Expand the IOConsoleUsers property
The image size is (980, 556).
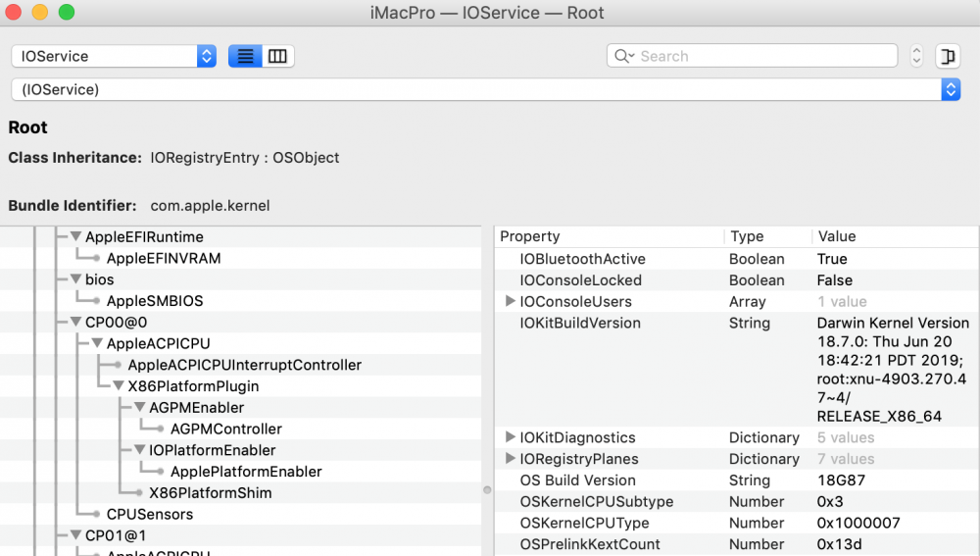(x=510, y=301)
